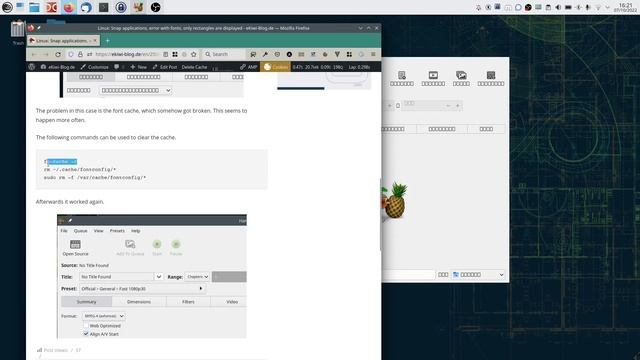Toggle reader view in the address bar
Image resolution: width=640 pixels, height=360 pixels.
point(165,54)
